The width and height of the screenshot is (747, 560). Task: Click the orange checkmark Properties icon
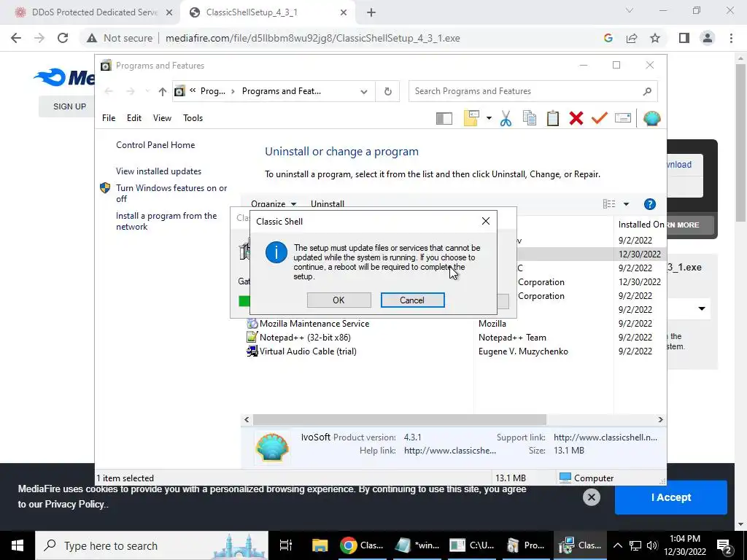tap(600, 118)
